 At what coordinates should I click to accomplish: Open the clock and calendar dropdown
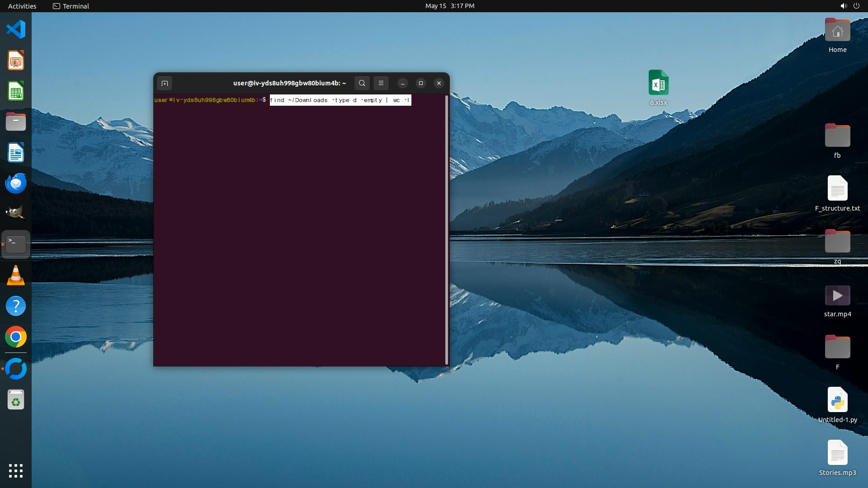[x=449, y=6]
